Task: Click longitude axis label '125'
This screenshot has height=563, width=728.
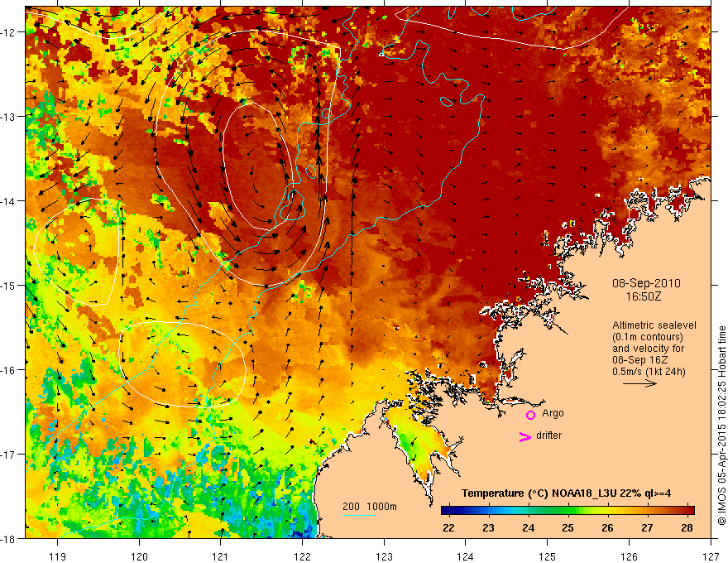Action: 548,556
